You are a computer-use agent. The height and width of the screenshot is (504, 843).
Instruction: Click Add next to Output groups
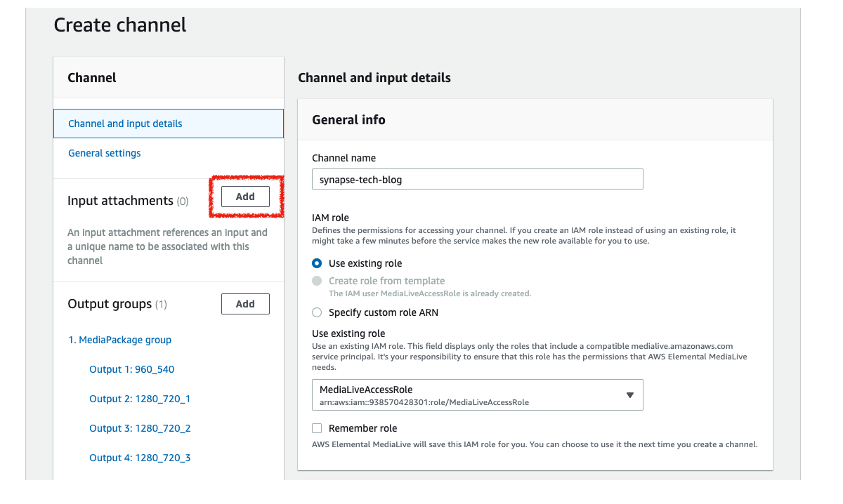(x=245, y=303)
